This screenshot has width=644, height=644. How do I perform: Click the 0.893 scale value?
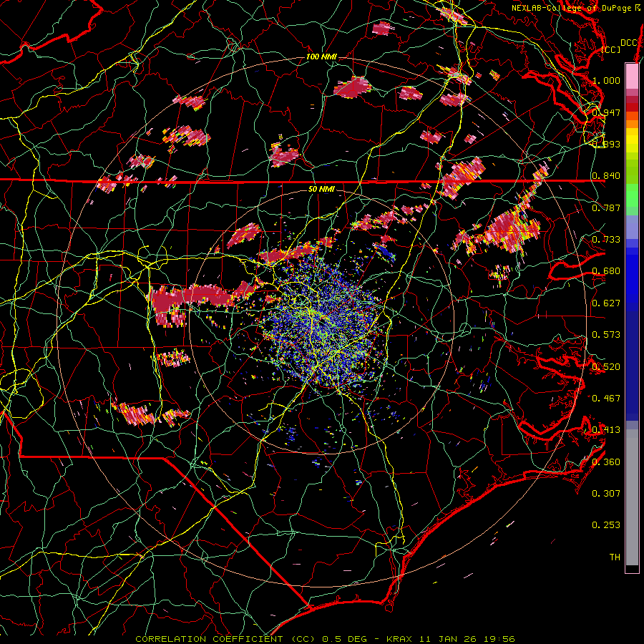click(606, 144)
